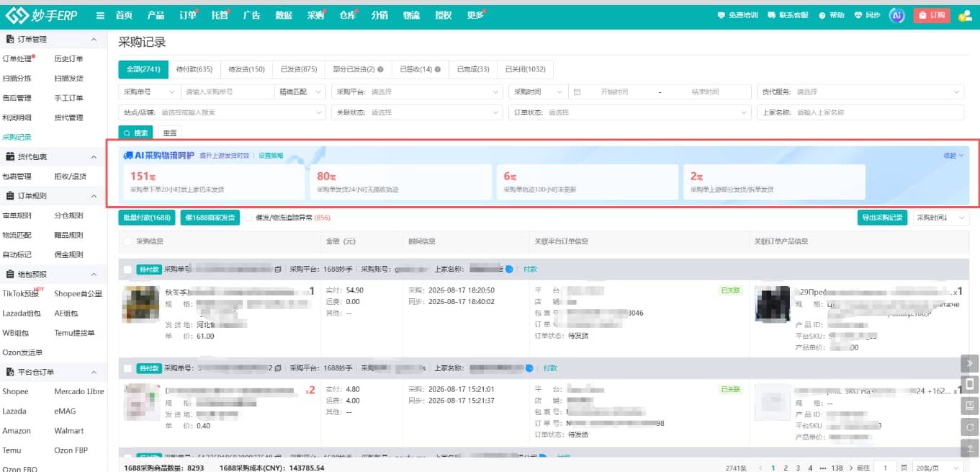Open the 仓库 top menu
The image size is (980, 472).
(347, 15)
